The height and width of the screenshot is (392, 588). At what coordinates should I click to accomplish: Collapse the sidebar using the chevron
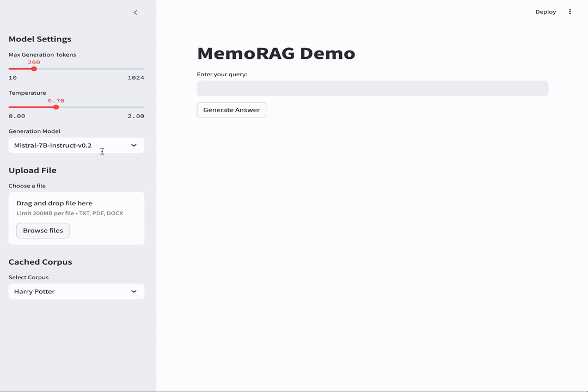coord(135,12)
